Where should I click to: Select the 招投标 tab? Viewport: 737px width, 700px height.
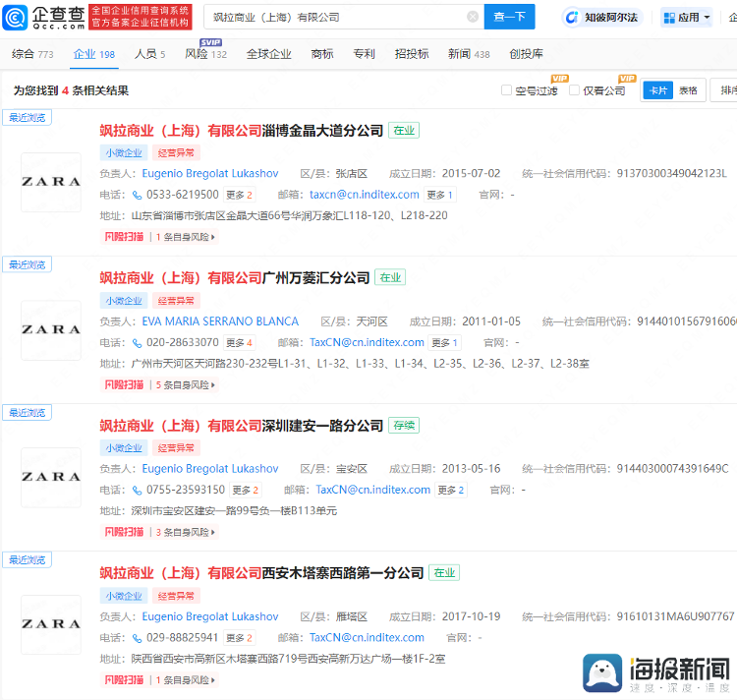pyautogui.click(x=412, y=54)
